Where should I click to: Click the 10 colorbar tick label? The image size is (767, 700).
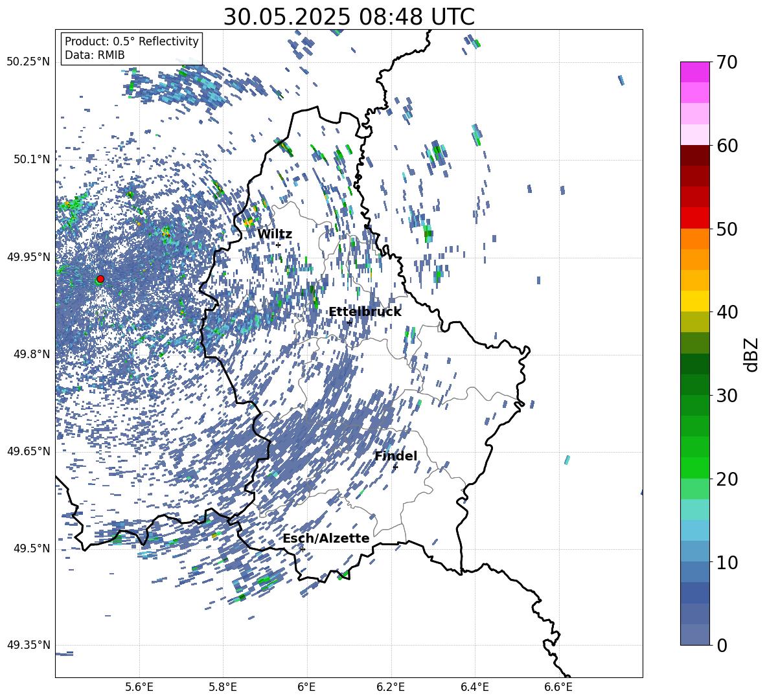click(727, 562)
